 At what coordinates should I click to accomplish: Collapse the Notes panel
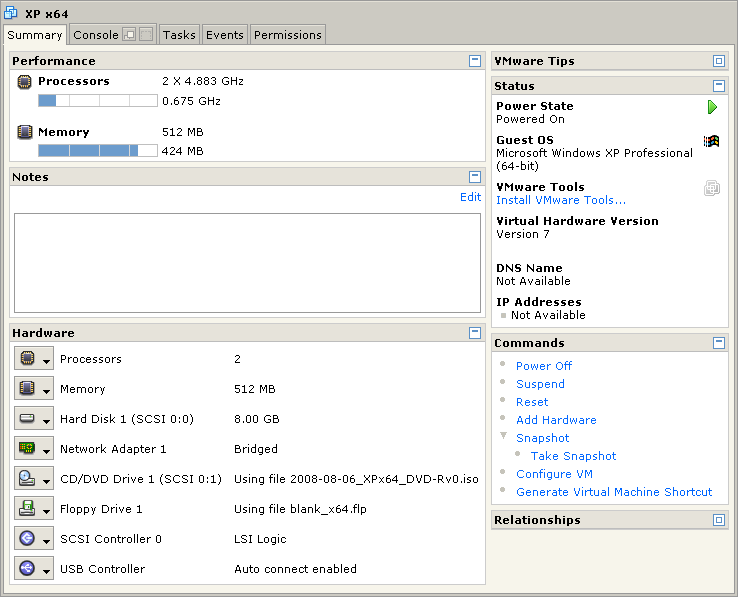(x=475, y=177)
